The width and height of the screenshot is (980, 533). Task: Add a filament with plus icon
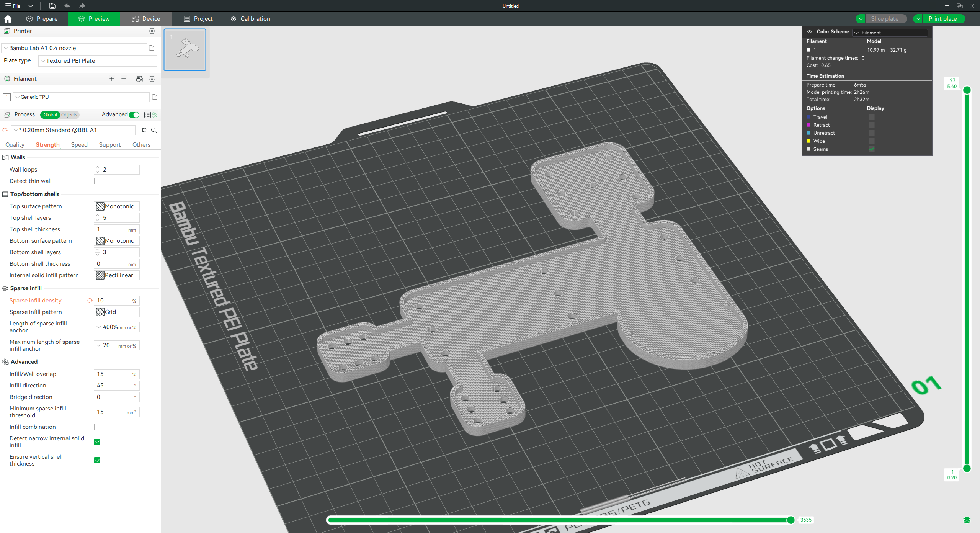(112, 79)
